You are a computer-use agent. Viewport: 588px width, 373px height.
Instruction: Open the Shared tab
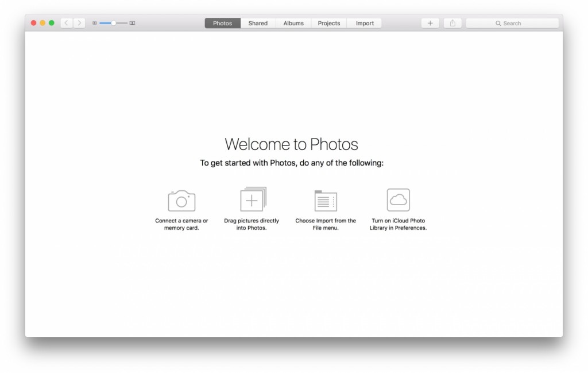258,23
